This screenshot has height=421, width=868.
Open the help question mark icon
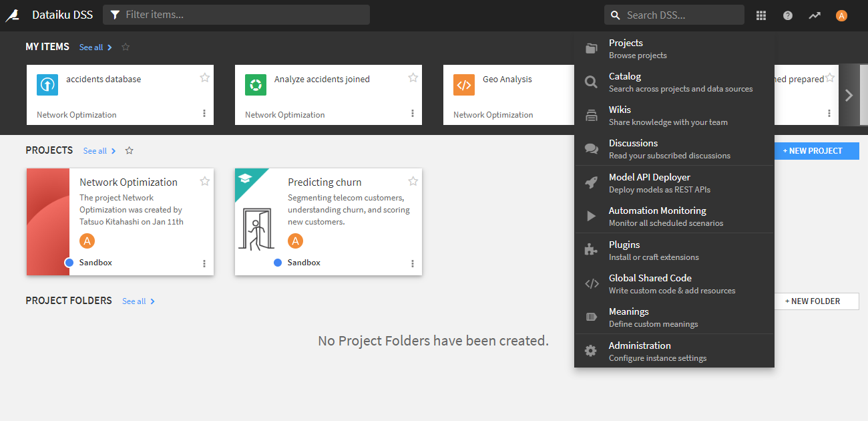(x=788, y=15)
